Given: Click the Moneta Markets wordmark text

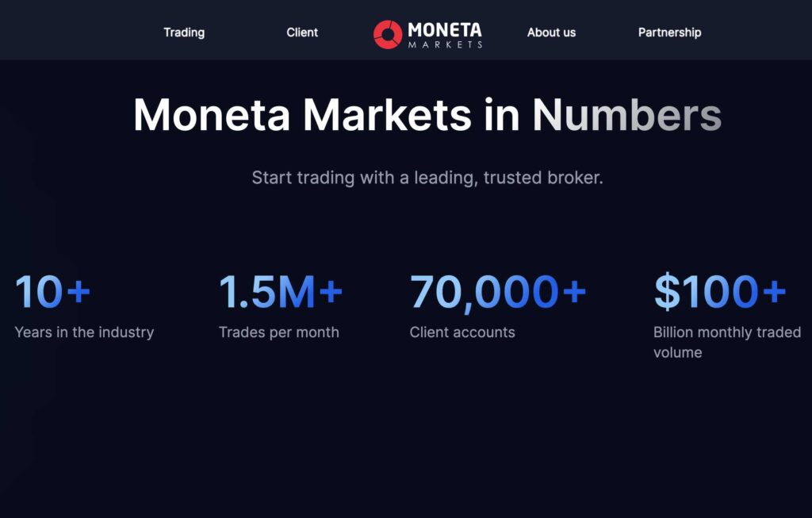Looking at the screenshot, I should (445, 32).
